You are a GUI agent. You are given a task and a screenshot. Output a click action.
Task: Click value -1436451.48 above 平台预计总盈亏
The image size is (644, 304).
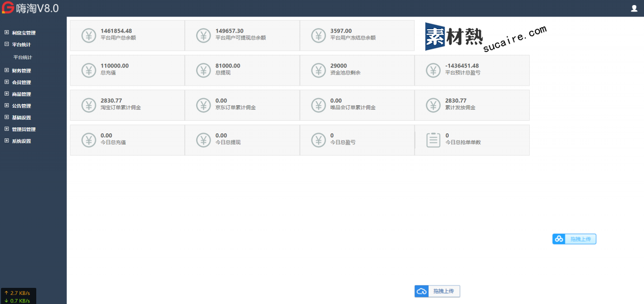coord(462,66)
